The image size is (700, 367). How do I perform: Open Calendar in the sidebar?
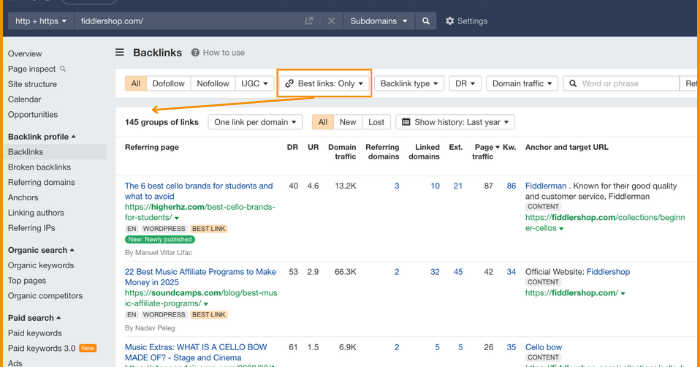point(25,99)
